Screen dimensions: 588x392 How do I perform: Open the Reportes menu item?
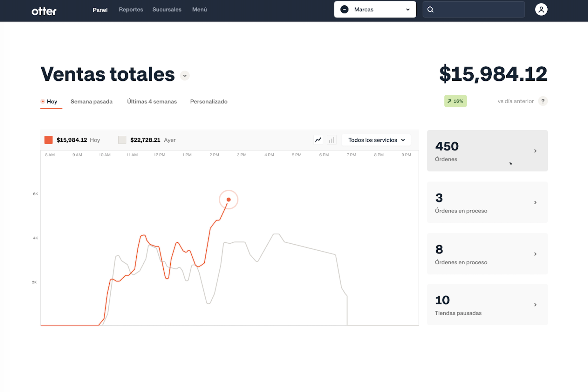pyautogui.click(x=131, y=10)
